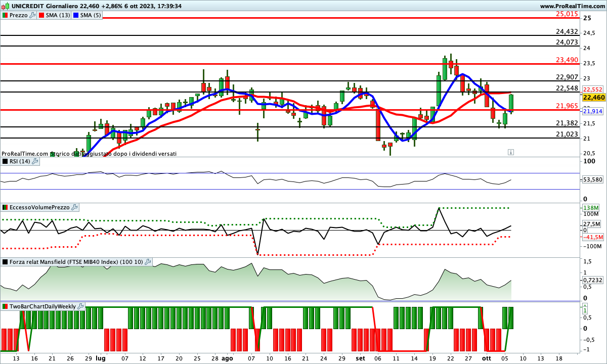Open RSI (14) wrench settings

pos(35,161)
